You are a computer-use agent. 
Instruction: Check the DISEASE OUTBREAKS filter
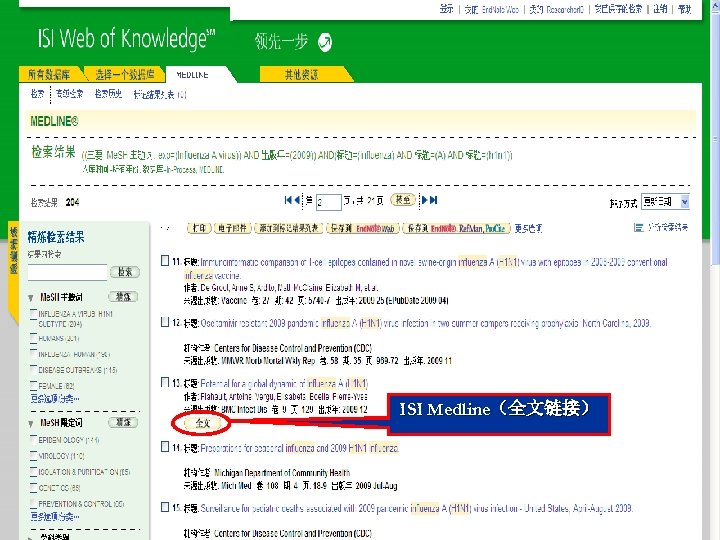coord(34,370)
